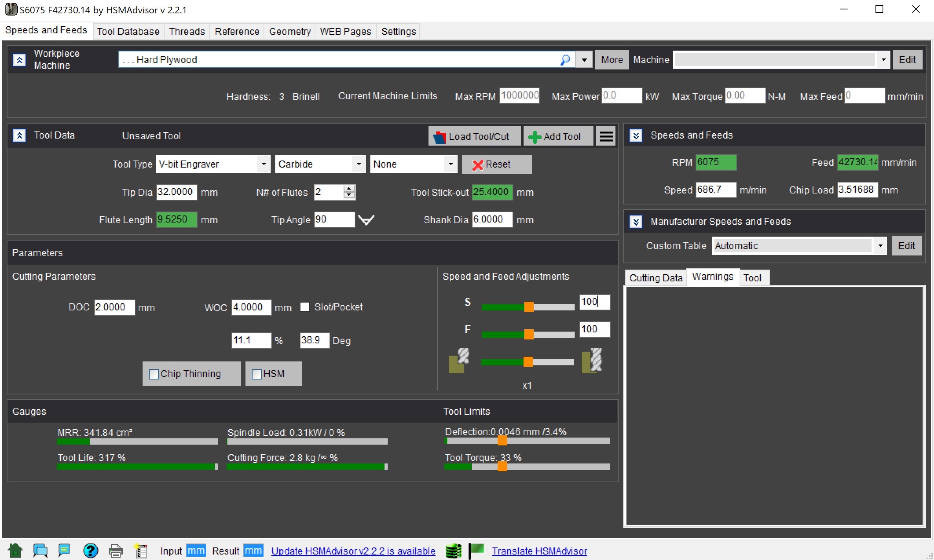This screenshot has height=560, width=934.
Task: Toggle the HSM checkbox
Action: pos(257,374)
